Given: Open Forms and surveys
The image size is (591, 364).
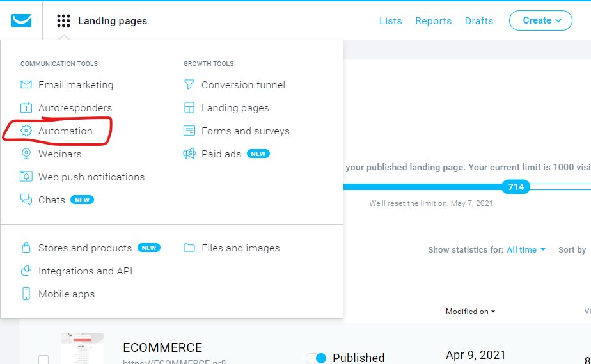Looking at the screenshot, I should click(246, 131).
